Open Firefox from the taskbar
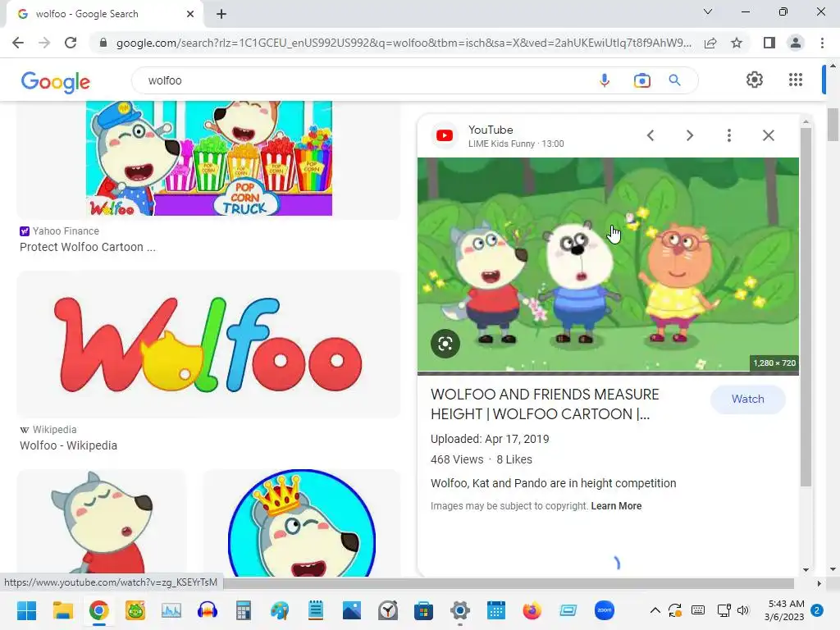Viewport: 840px width, 630px height. click(x=532, y=610)
